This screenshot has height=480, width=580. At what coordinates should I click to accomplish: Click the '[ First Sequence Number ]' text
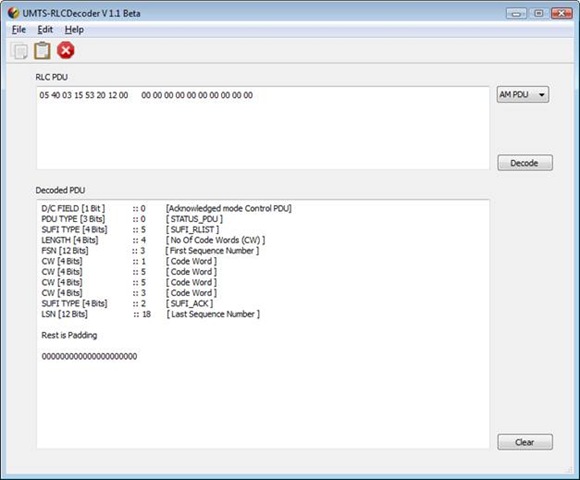[x=212, y=251]
